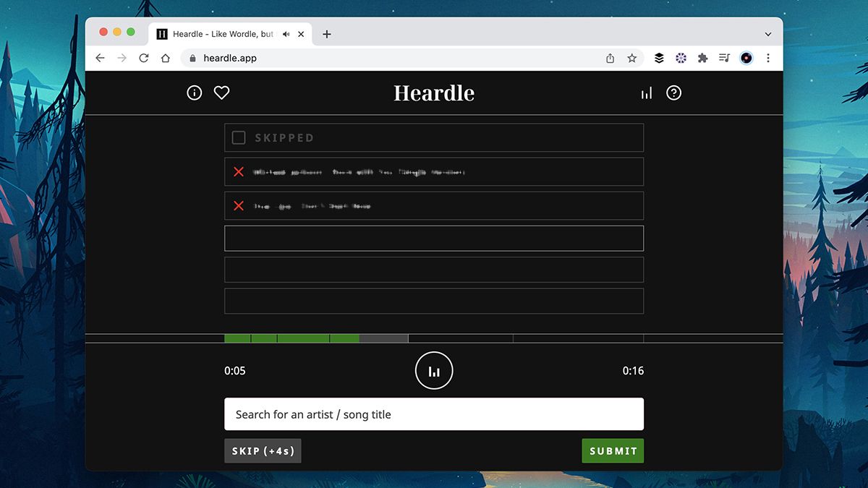Click the artist/song search field

click(434, 414)
